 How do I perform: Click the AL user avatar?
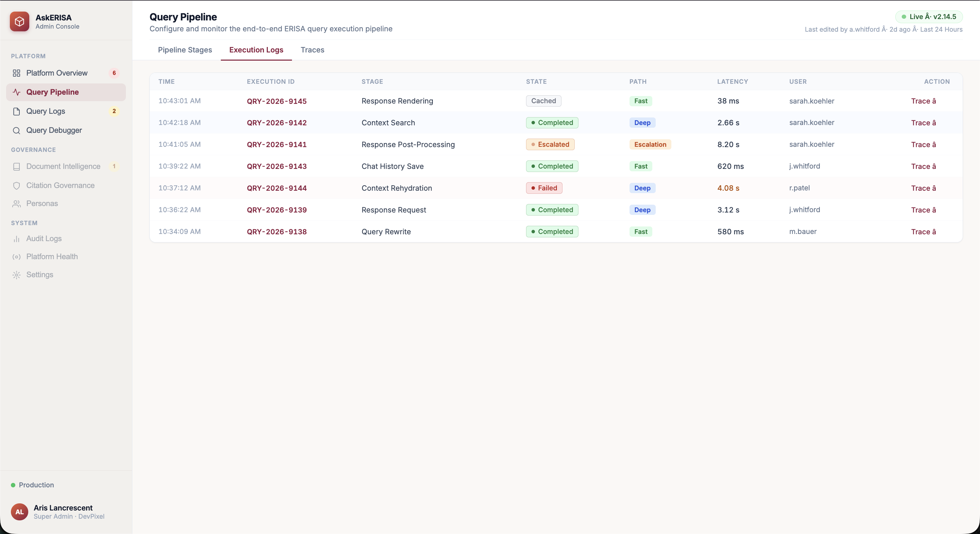coord(19,512)
